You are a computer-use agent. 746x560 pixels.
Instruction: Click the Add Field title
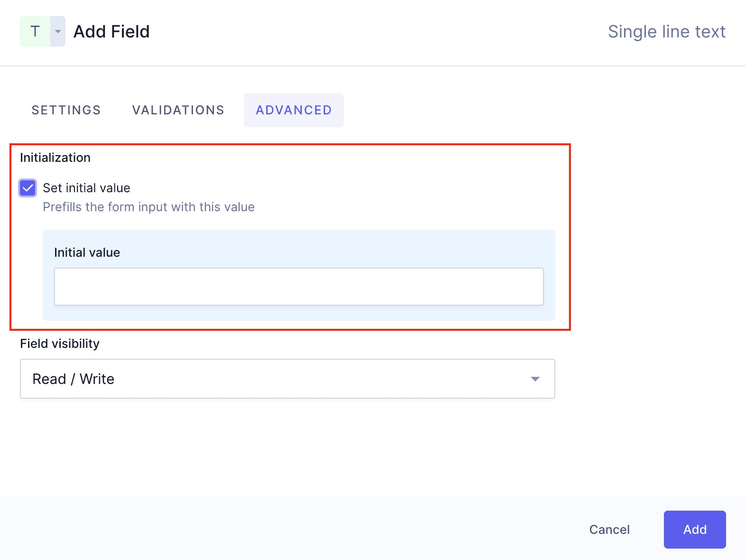click(x=112, y=31)
